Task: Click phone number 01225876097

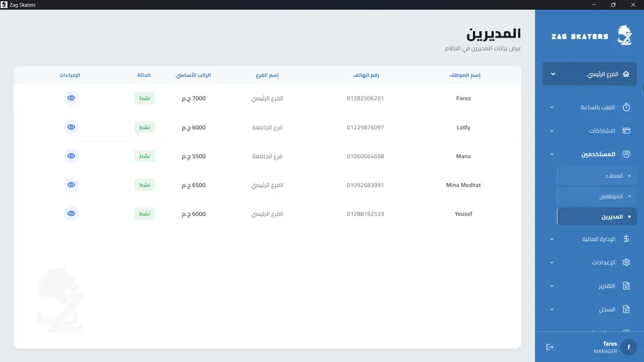Action: click(x=365, y=127)
